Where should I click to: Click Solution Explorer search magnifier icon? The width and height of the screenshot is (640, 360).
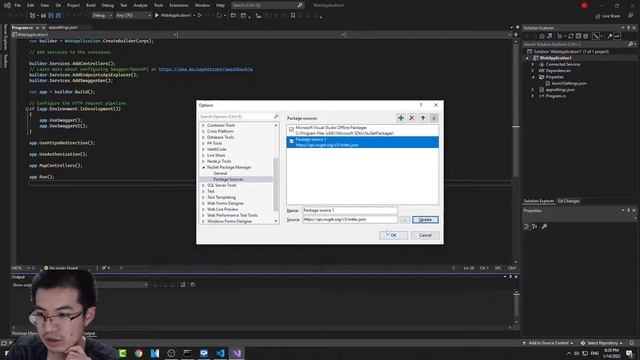(630, 44)
